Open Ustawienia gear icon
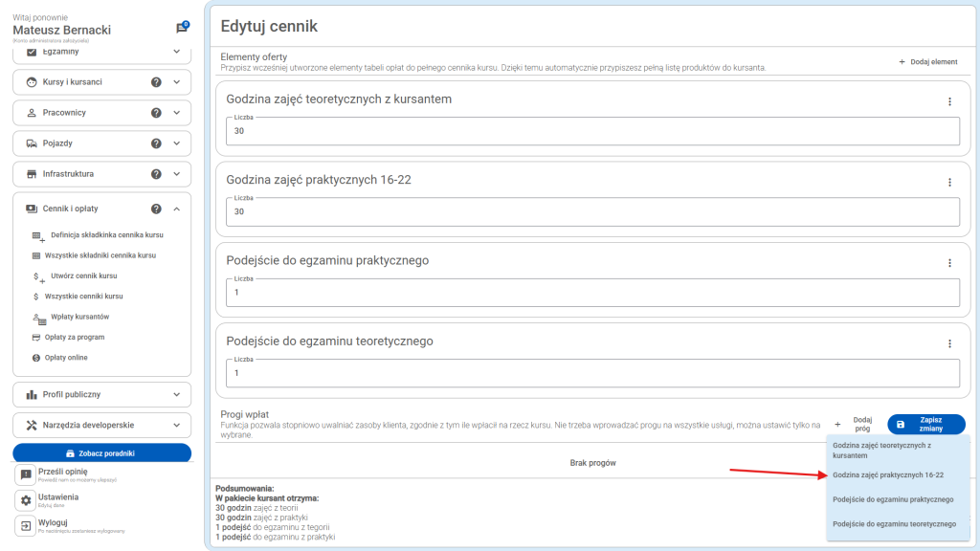 click(x=26, y=500)
